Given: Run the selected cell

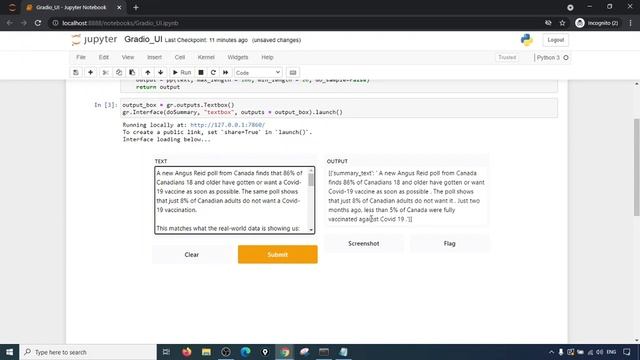Looking at the screenshot, I should (x=182, y=73).
